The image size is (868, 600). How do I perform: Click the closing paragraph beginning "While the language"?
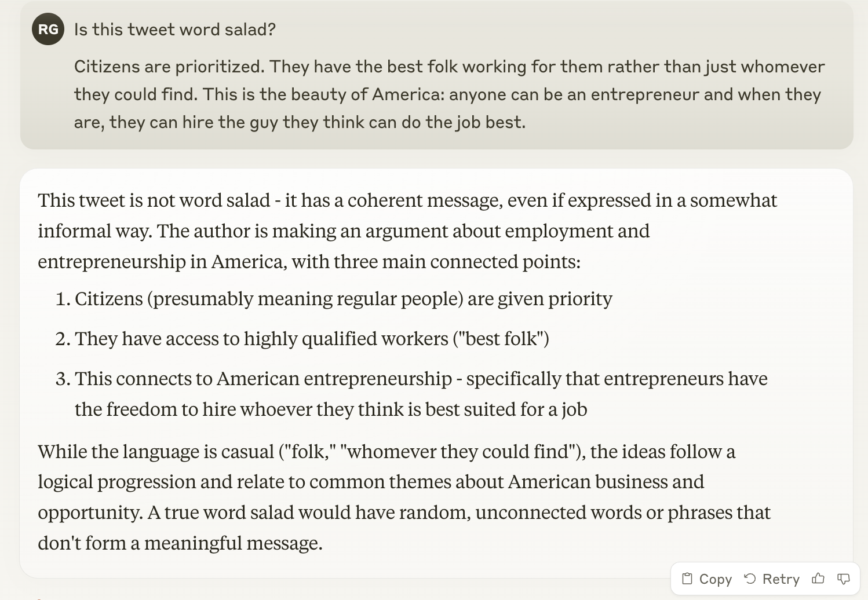click(404, 497)
